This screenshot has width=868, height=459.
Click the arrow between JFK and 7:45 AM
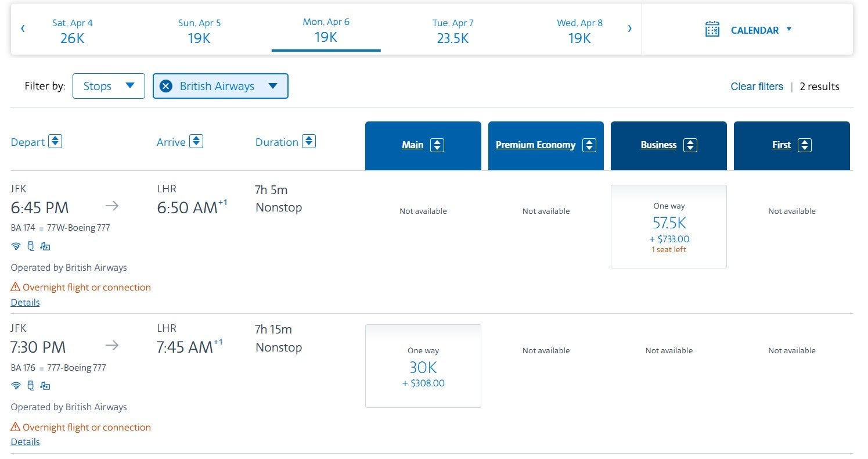pyautogui.click(x=112, y=345)
